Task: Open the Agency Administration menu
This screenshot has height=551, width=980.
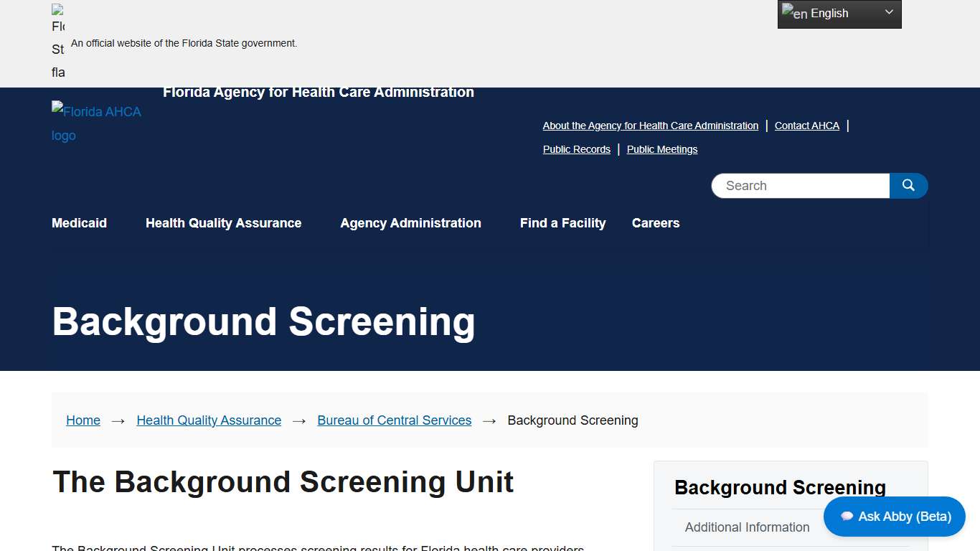Action: click(x=410, y=223)
